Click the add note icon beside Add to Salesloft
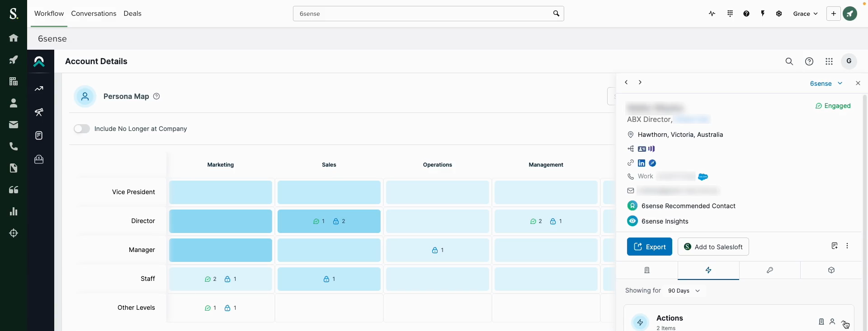The image size is (868, 331). point(835,246)
